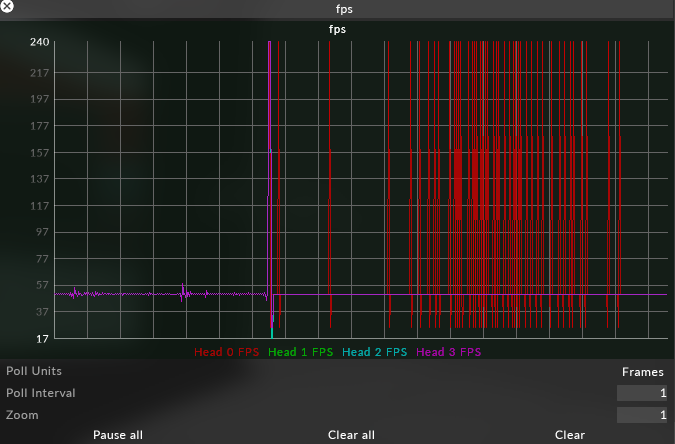This screenshot has width=675, height=444.
Task: Click the fps window title bar text
Action: tap(344, 9)
